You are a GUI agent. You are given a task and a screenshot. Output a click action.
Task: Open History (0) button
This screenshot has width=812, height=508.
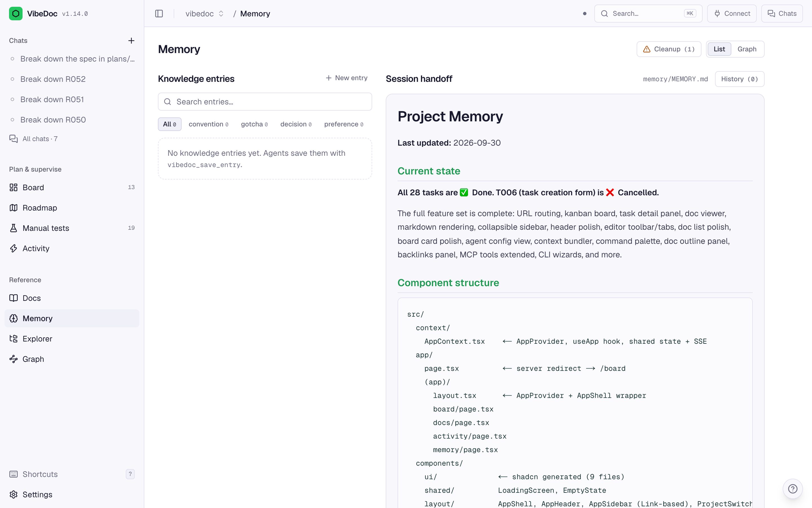click(740, 79)
